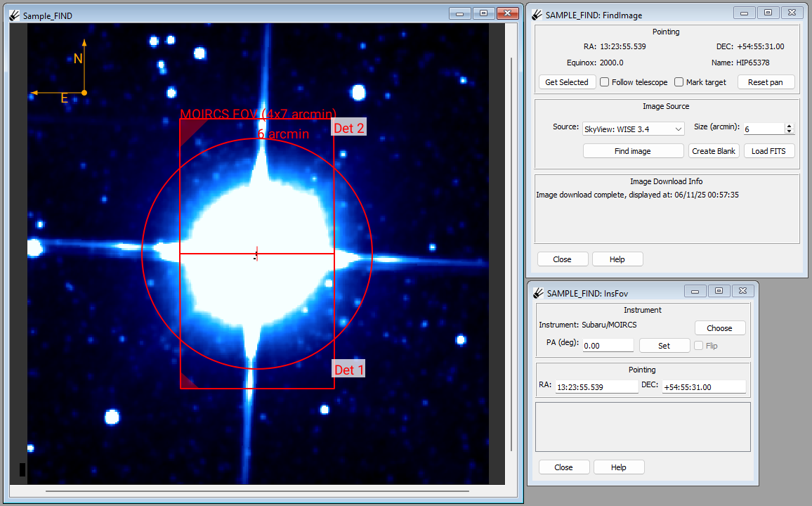Open Help in the InsFov window
Viewport: 812px width, 506px height.
(619, 467)
